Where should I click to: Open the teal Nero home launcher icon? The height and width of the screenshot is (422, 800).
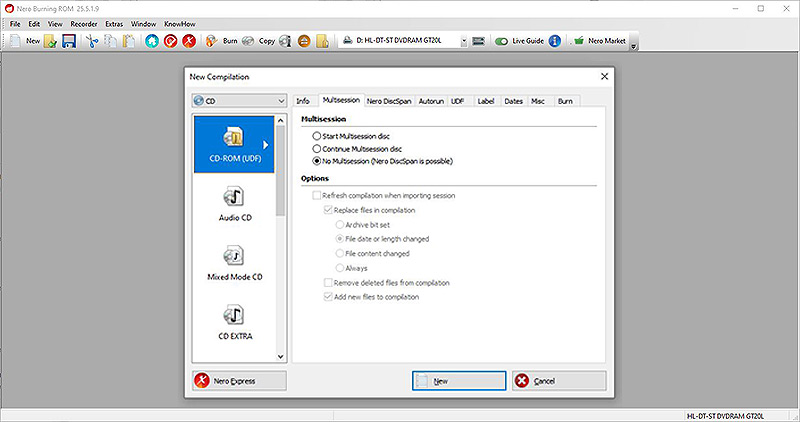[152, 41]
